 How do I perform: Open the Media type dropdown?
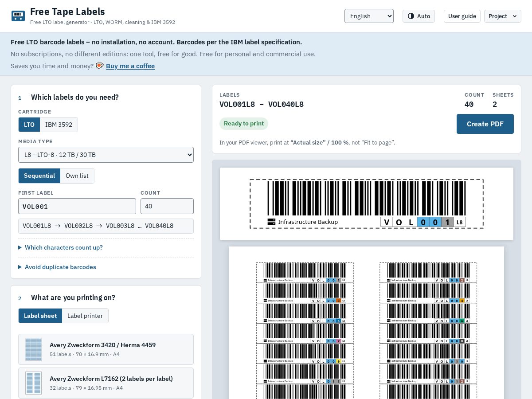[106, 155]
